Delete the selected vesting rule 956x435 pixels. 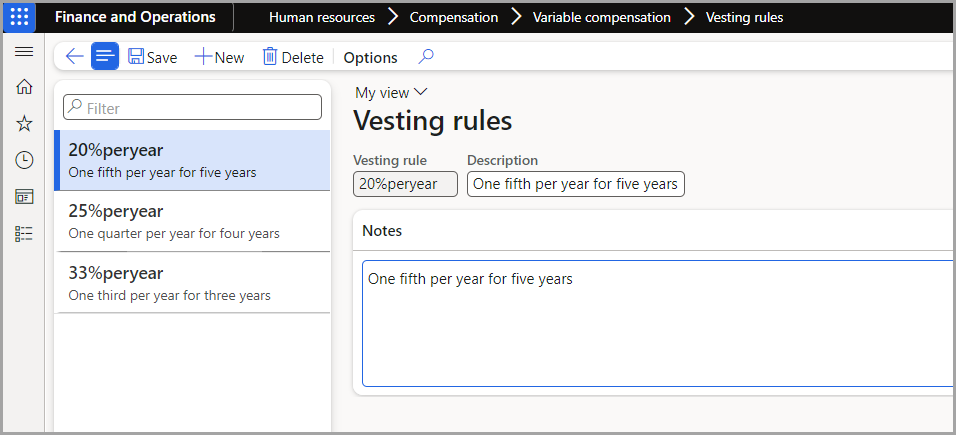[x=293, y=57]
